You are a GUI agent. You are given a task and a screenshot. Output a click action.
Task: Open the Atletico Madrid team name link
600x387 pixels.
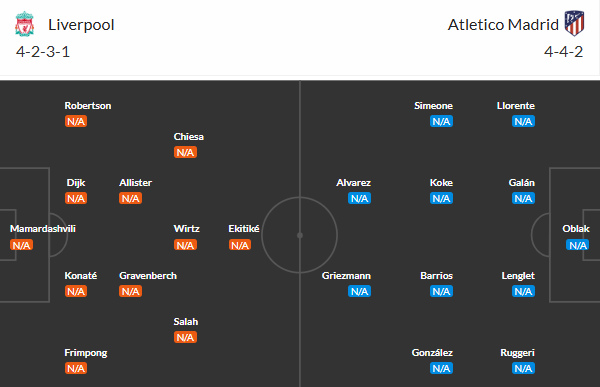tap(503, 25)
